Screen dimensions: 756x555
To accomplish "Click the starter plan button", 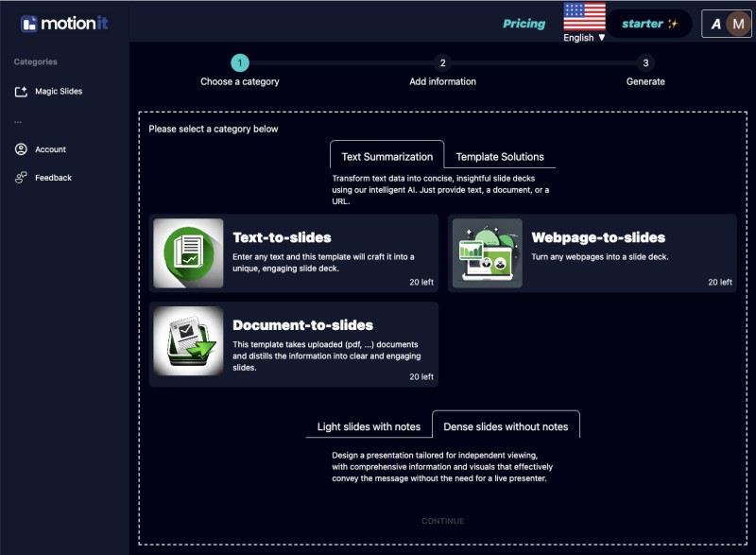I will click(649, 24).
